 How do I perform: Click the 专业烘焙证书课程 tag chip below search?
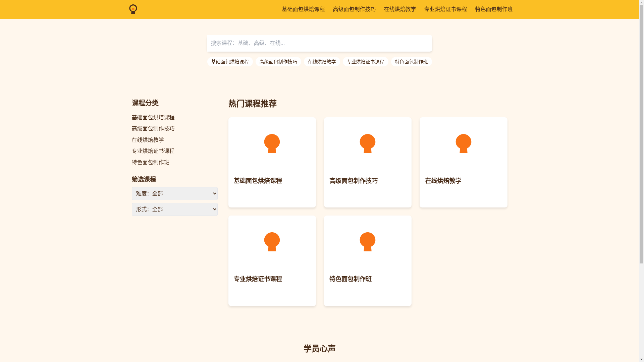point(365,62)
